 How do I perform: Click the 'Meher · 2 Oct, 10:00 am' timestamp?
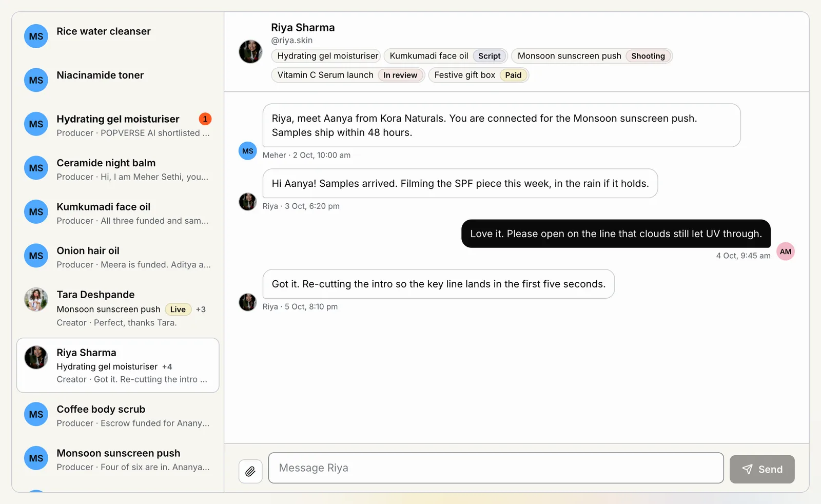tap(307, 155)
